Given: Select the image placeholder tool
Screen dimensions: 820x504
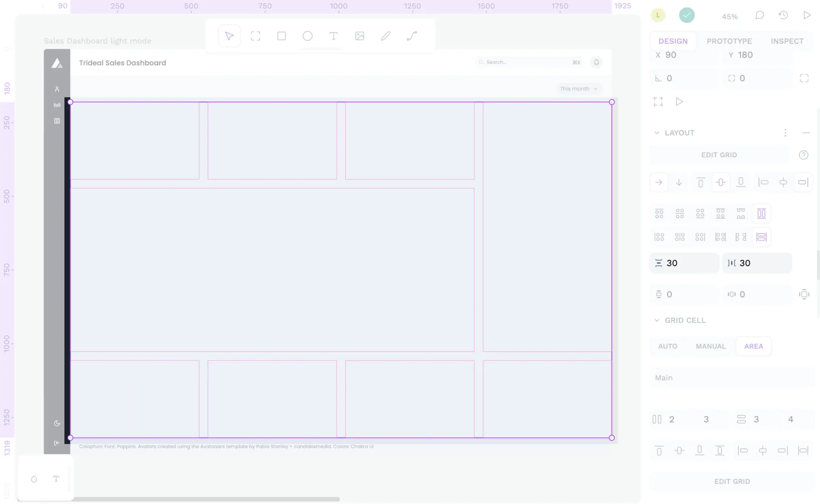Looking at the screenshot, I should pyautogui.click(x=360, y=36).
